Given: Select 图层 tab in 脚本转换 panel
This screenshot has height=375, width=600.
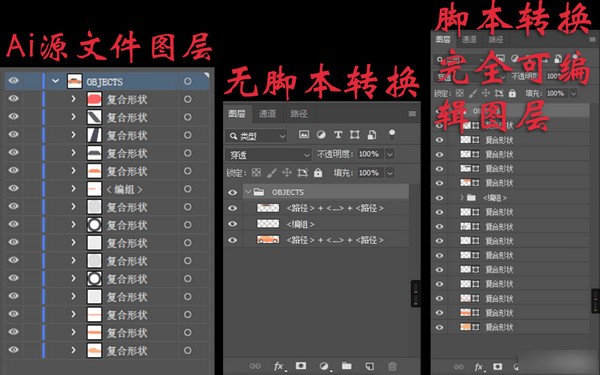Looking at the screenshot, I should tap(443, 39).
